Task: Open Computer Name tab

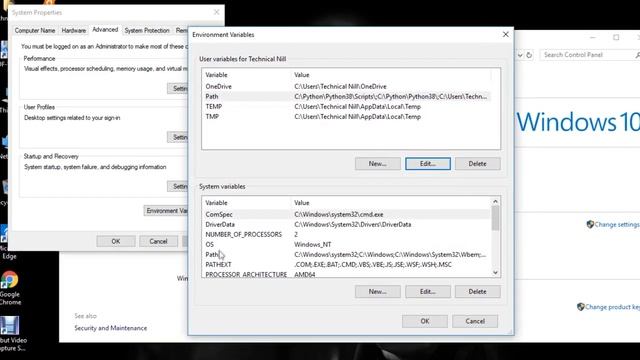Action: point(35,31)
